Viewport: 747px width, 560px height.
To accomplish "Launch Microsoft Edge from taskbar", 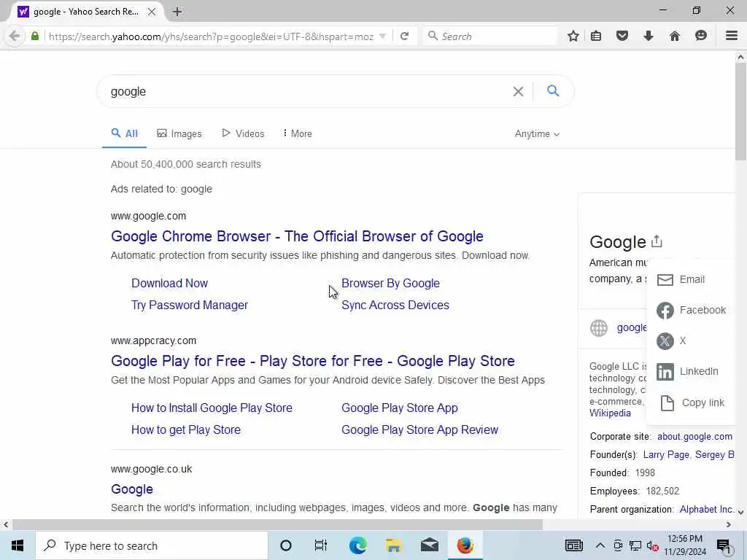I will pyautogui.click(x=357, y=545).
